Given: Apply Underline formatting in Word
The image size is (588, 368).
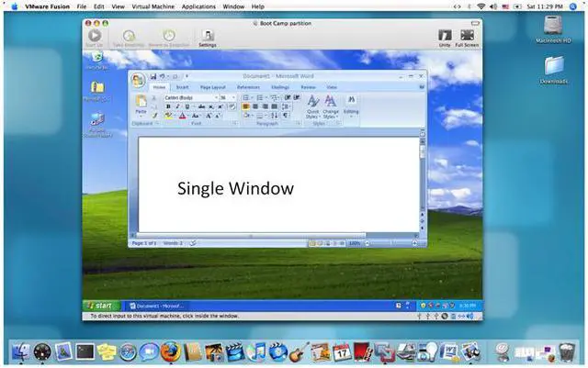Looking at the screenshot, I should point(187,106).
